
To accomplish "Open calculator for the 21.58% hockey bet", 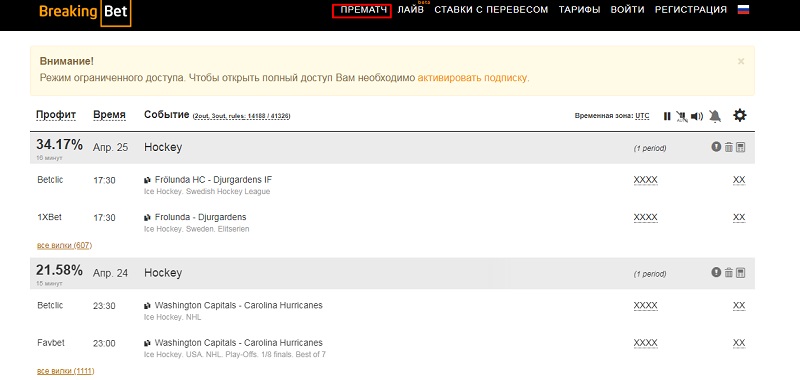I will pyautogui.click(x=741, y=273).
